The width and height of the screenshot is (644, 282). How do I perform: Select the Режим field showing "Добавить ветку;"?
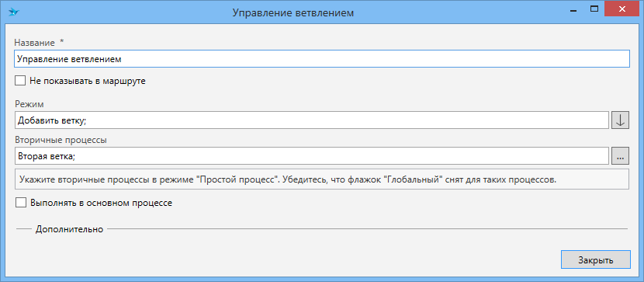(311, 120)
